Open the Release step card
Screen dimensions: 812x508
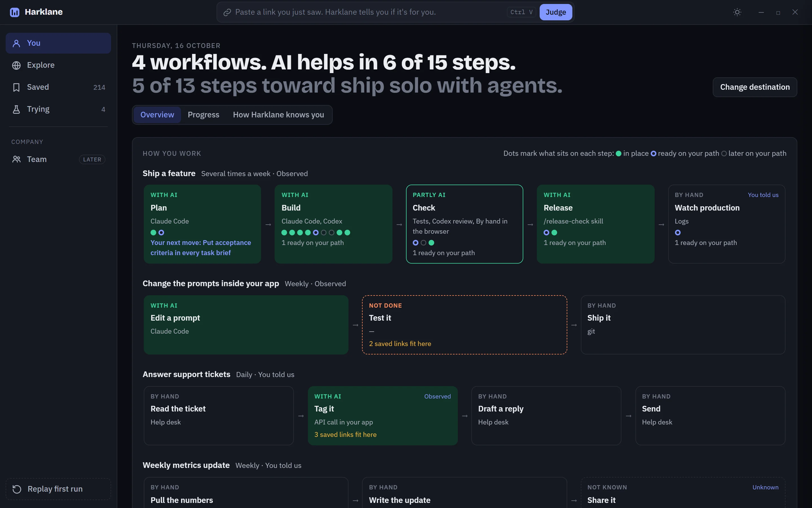(x=595, y=224)
